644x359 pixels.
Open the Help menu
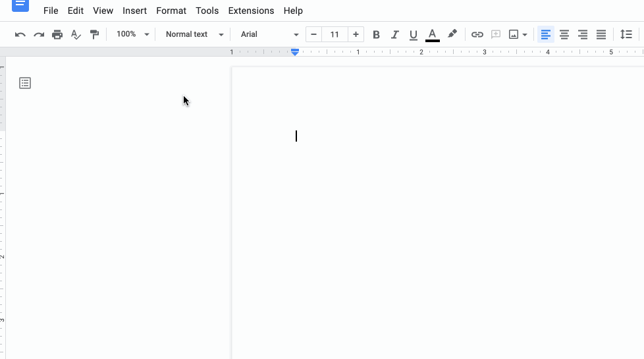[293, 11]
